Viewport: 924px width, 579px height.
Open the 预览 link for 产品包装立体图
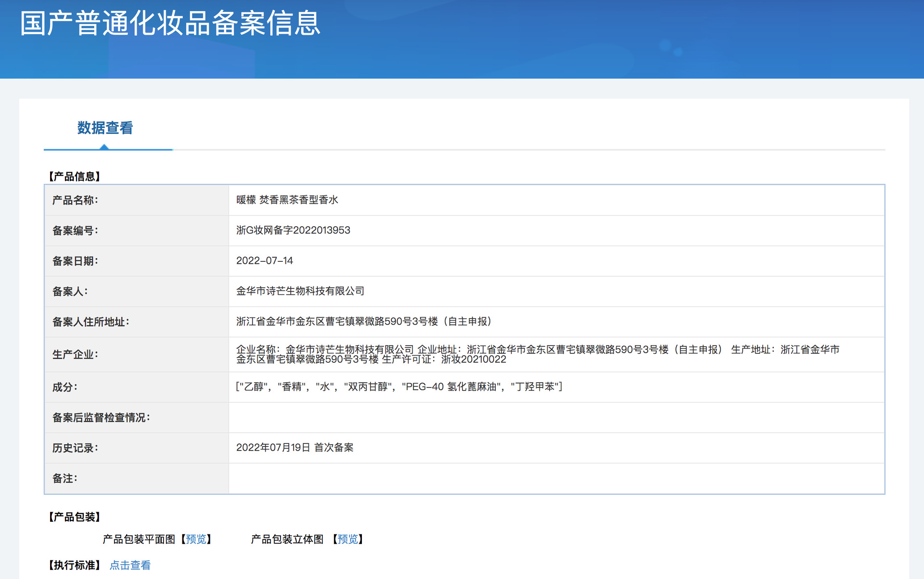(x=347, y=539)
